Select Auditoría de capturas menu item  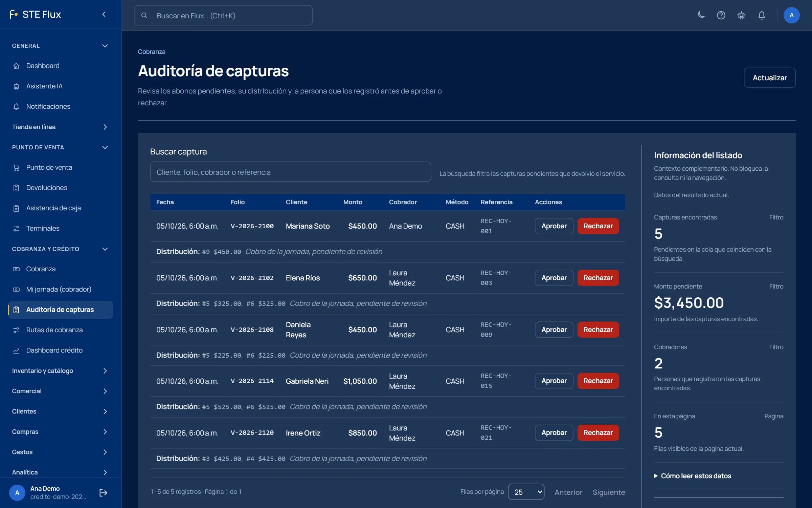click(x=61, y=310)
